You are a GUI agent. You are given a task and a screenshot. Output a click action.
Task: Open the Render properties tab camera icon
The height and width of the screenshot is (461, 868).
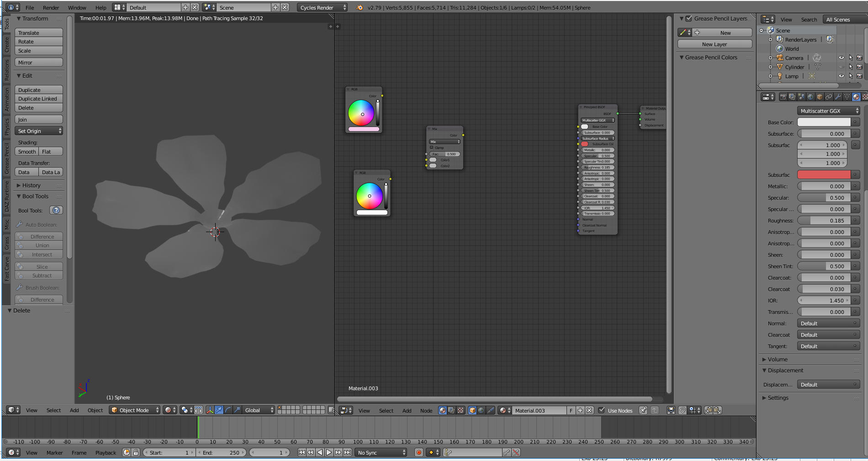pos(783,97)
